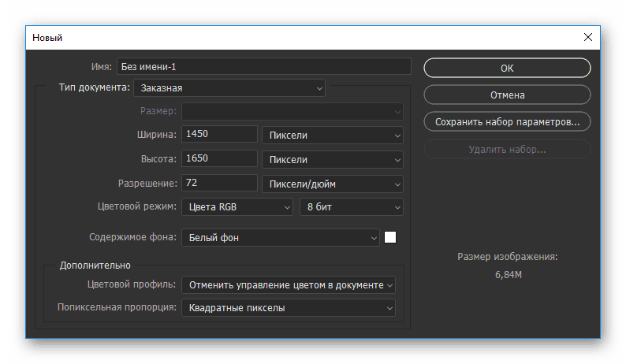This screenshot has height=364, width=626.
Task: Click Сохранить набор параметров button
Action: [x=507, y=122]
